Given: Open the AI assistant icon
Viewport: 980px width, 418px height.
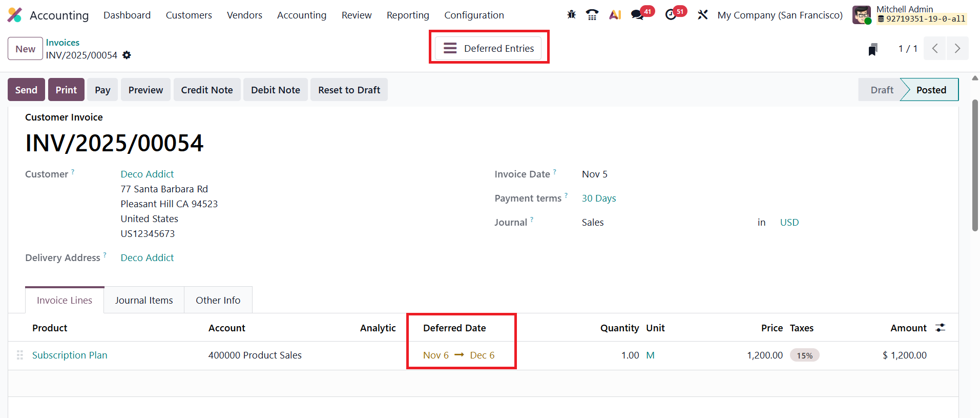Looking at the screenshot, I should point(615,15).
